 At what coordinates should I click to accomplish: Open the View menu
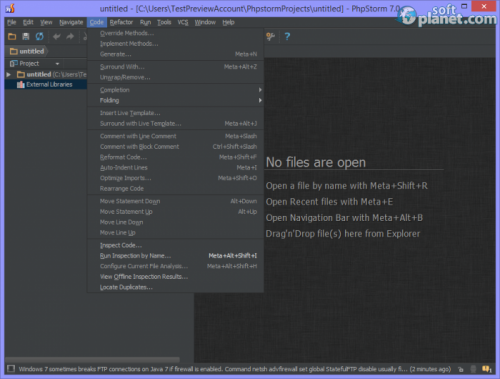[46, 22]
